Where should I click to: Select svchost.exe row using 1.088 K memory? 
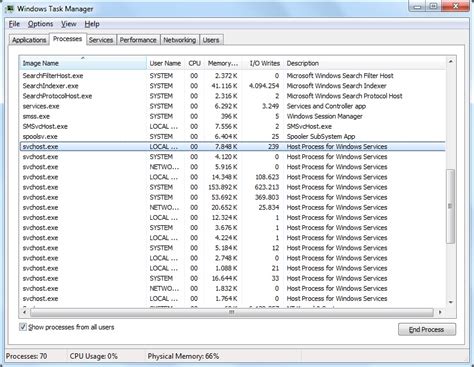tap(233, 268)
